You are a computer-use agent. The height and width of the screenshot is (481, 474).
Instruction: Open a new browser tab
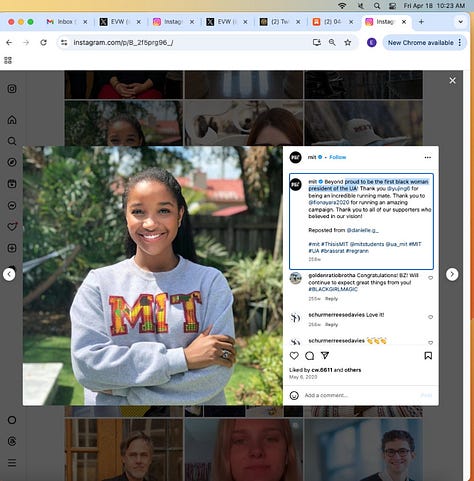tap(421, 22)
